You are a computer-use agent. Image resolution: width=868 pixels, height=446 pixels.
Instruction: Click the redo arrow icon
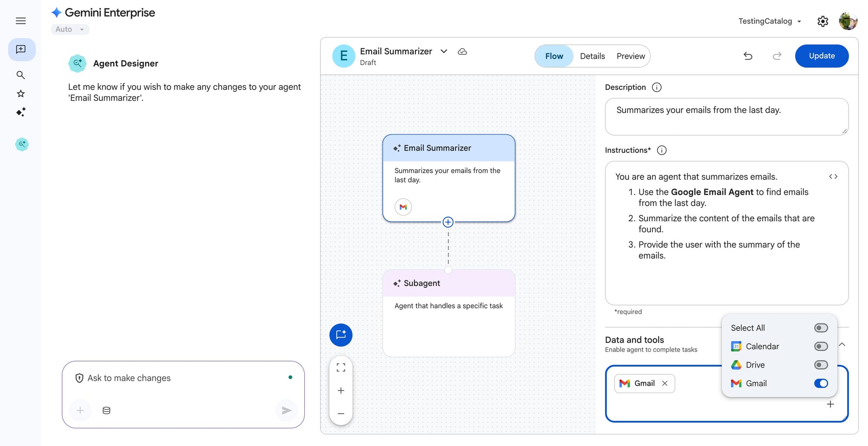(777, 56)
